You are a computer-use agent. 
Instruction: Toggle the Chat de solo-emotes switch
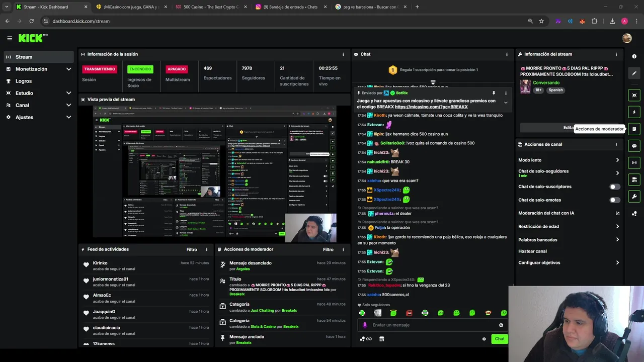coord(615,200)
